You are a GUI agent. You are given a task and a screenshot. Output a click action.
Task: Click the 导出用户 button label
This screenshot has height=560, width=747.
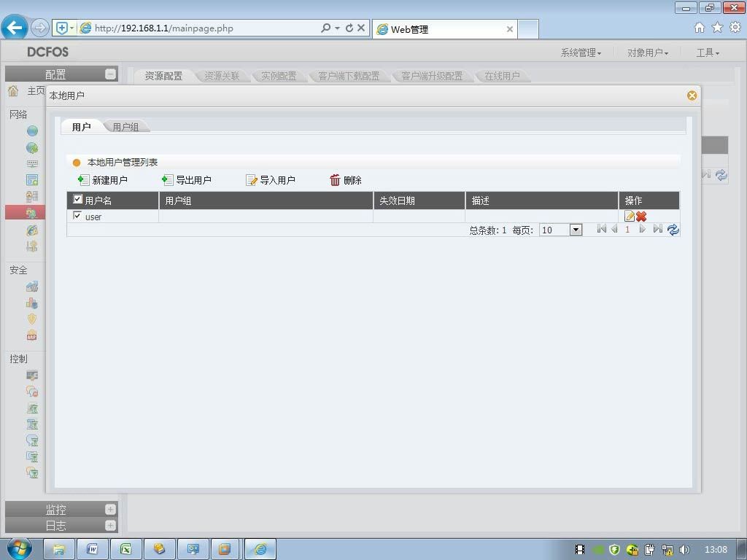point(193,181)
